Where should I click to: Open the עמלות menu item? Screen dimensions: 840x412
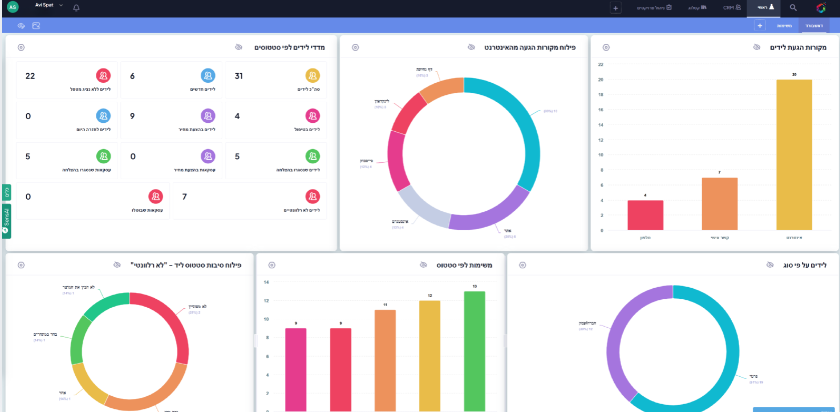tap(697, 8)
